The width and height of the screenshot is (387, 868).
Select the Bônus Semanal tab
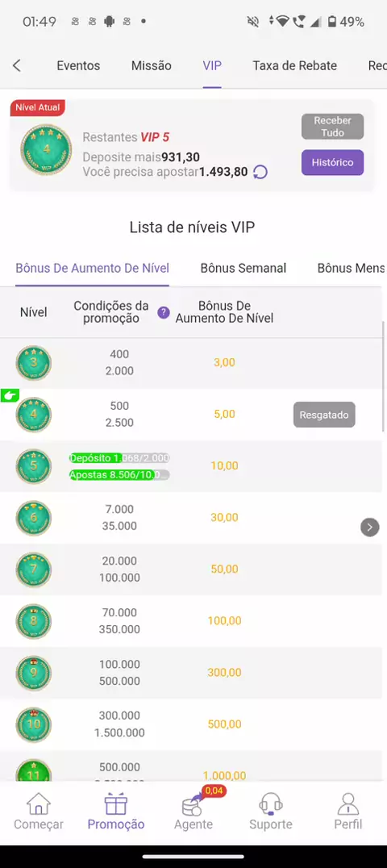coord(243,269)
